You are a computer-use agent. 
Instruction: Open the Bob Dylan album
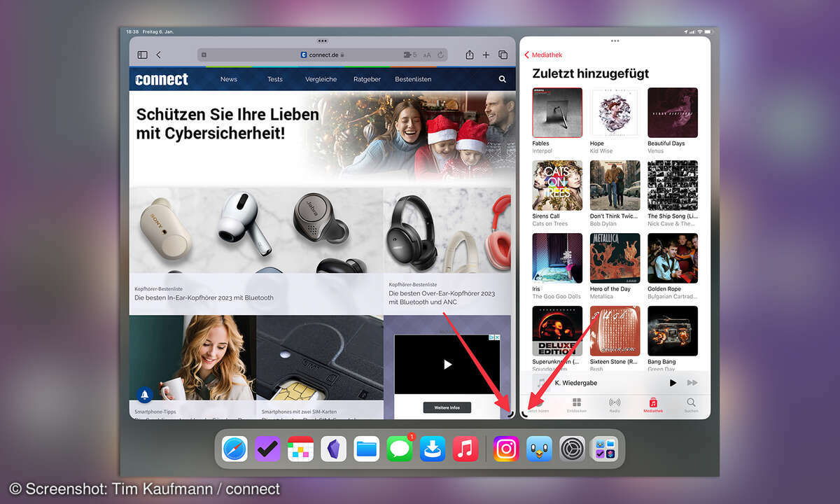(x=615, y=185)
